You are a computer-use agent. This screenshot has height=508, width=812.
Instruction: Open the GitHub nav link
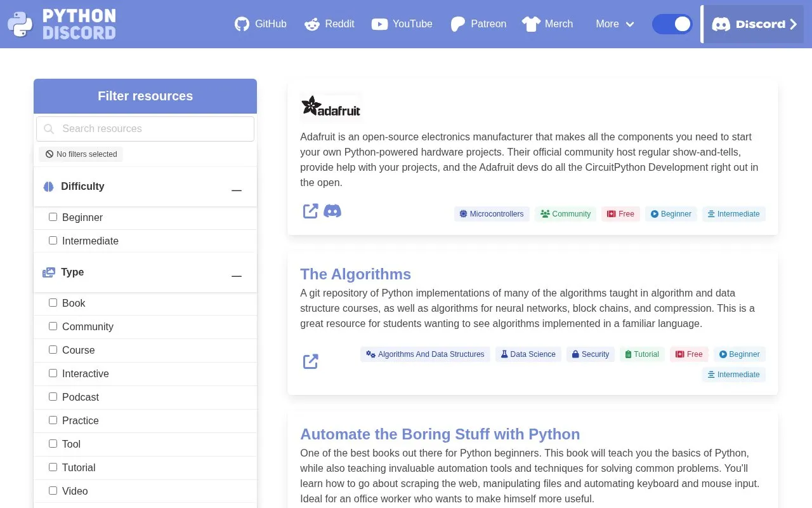tap(261, 24)
